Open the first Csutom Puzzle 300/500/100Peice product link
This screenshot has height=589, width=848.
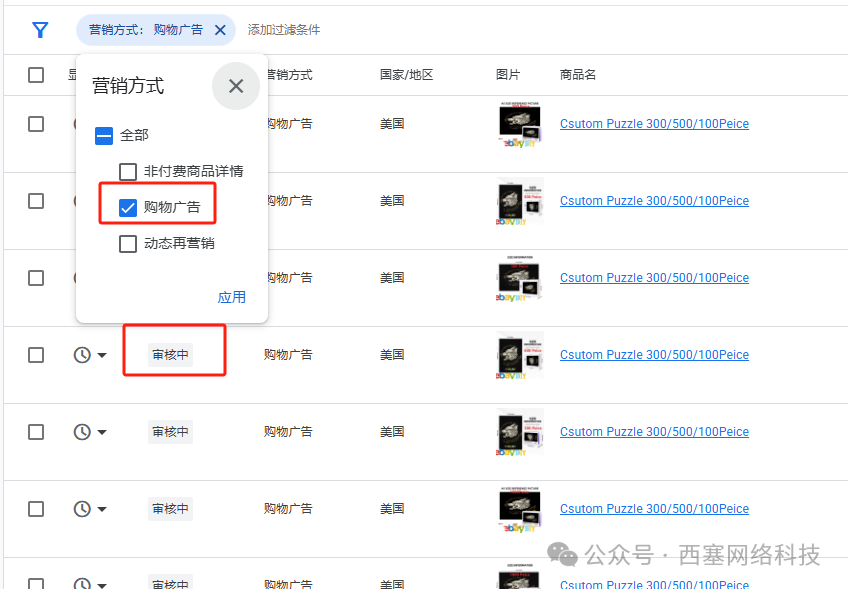(x=654, y=123)
